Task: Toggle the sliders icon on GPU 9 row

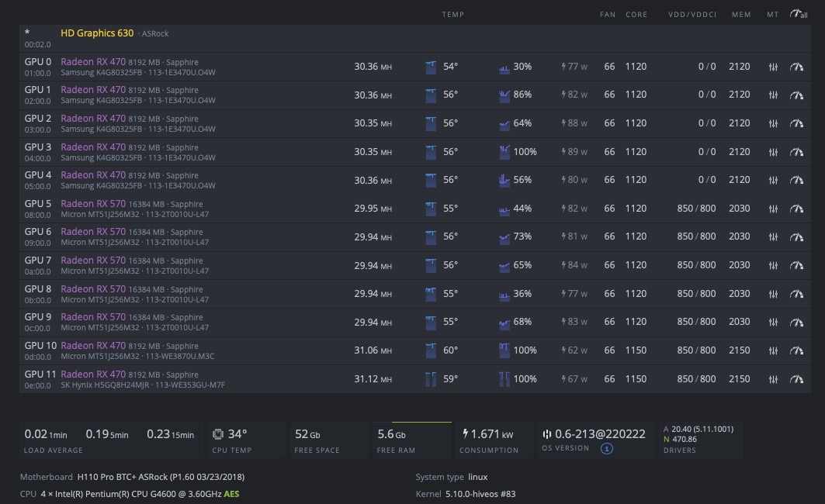Action: tap(774, 323)
